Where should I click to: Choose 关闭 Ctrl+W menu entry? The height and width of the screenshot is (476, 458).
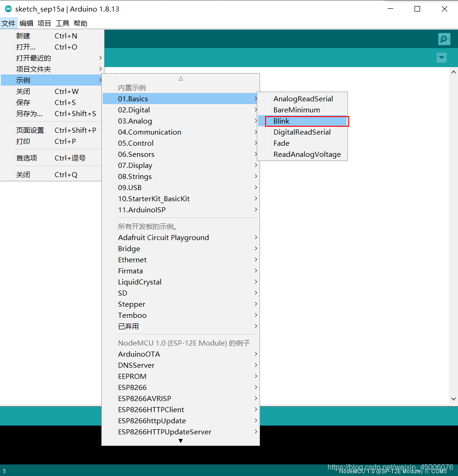tap(52, 92)
